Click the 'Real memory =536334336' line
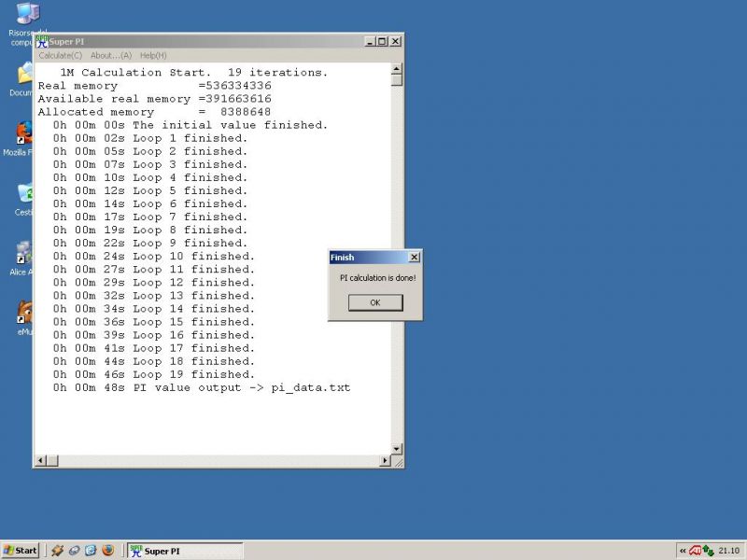This screenshot has width=747, height=560. tap(155, 86)
